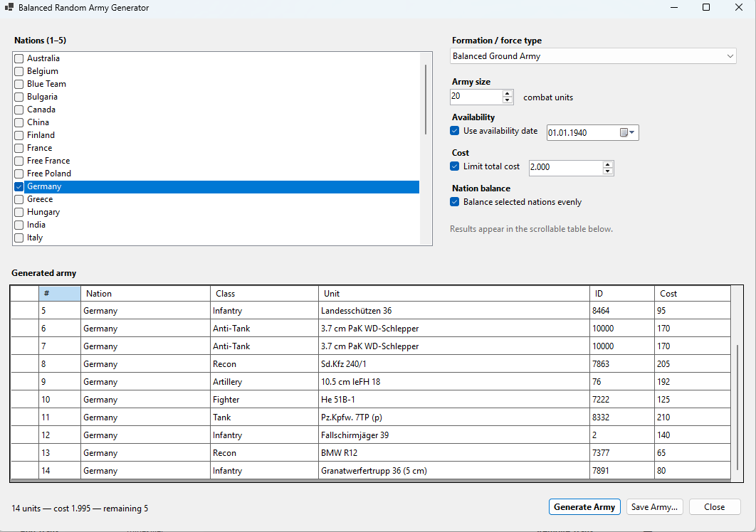Uncheck the Germany nation checkbox
The width and height of the screenshot is (756, 532).
[19, 186]
